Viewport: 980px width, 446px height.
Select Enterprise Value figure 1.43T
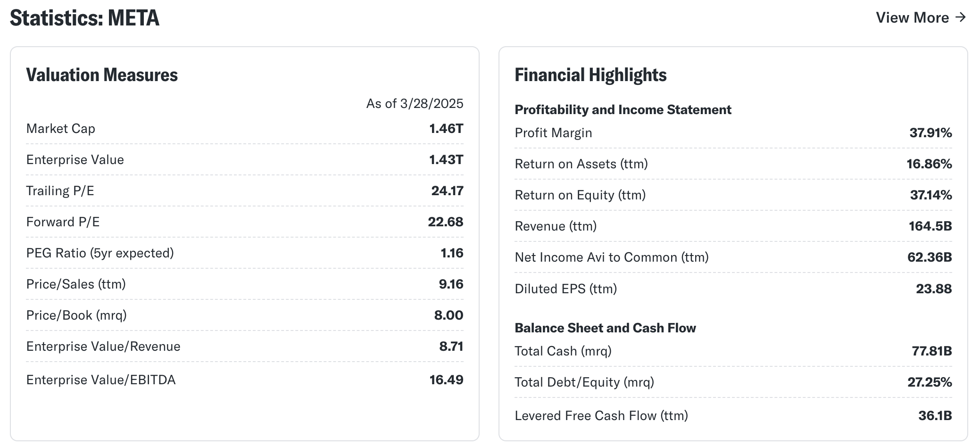point(446,159)
